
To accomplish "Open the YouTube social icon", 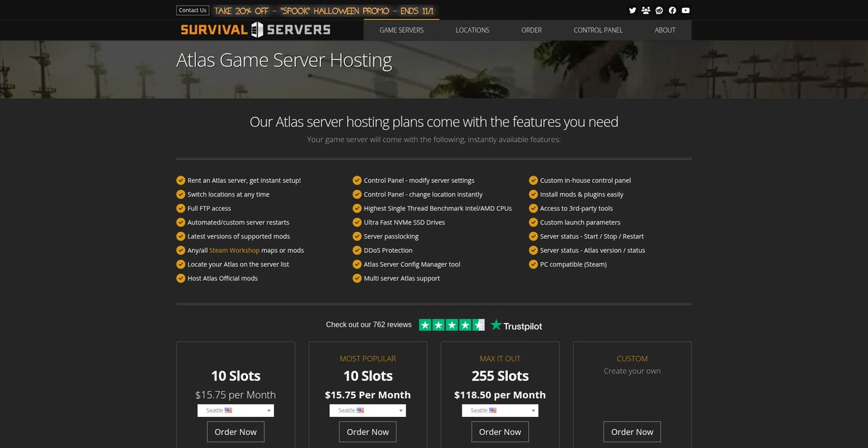I will [x=686, y=10].
